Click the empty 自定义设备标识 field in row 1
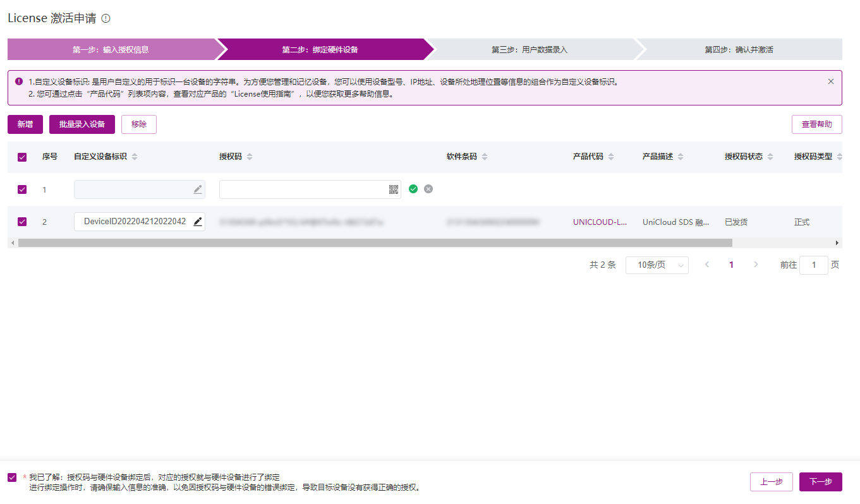Screen dimensions: 860x504 coord(140,189)
